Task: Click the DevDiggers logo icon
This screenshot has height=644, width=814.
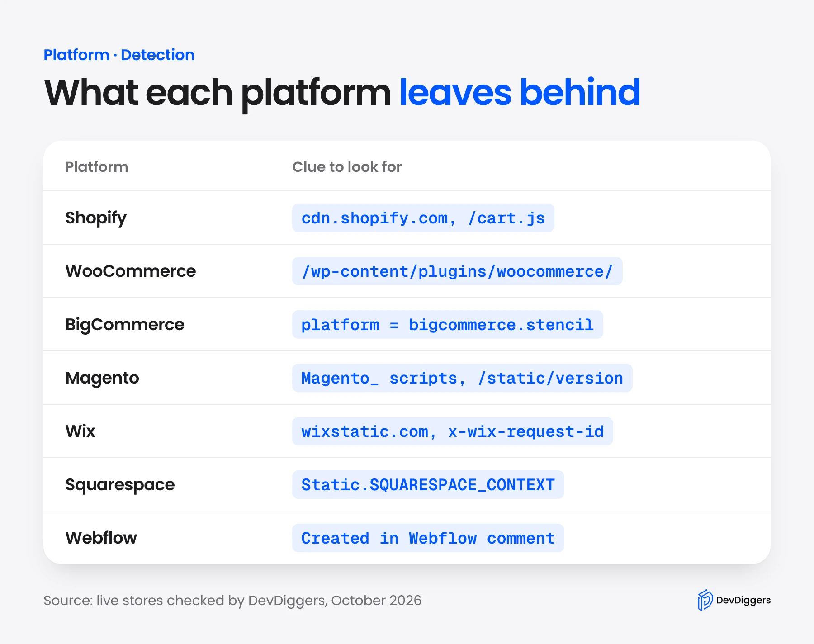Action: [x=705, y=600]
